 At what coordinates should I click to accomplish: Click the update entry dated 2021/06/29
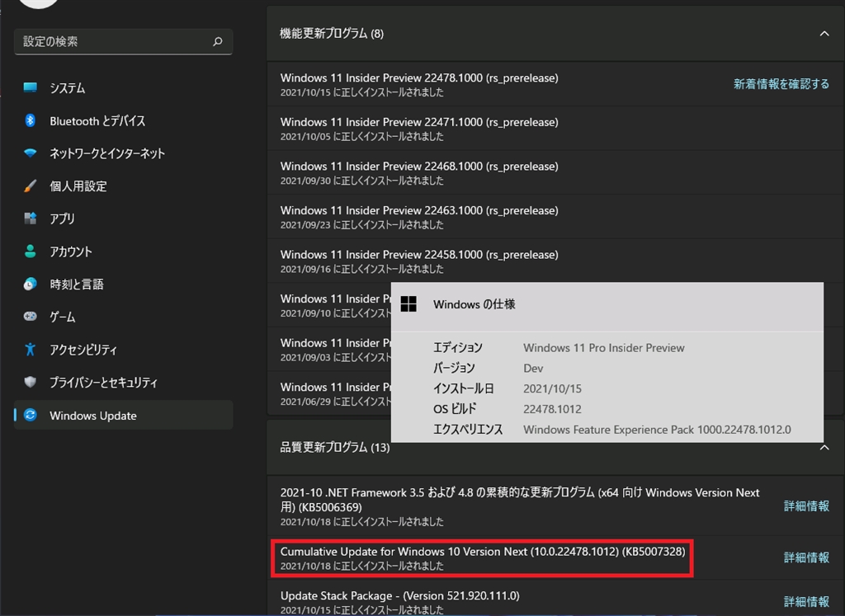point(329,393)
